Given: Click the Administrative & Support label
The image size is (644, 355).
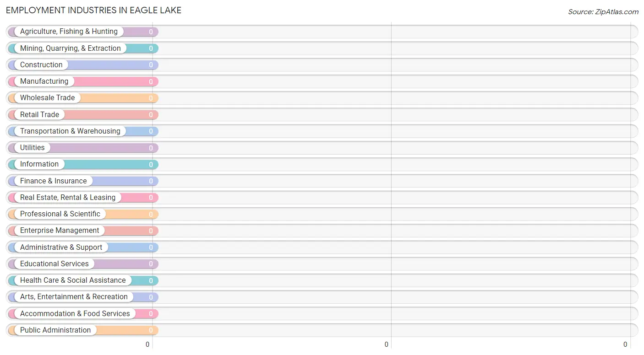Looking at the screenshot, I should point(61,247).
